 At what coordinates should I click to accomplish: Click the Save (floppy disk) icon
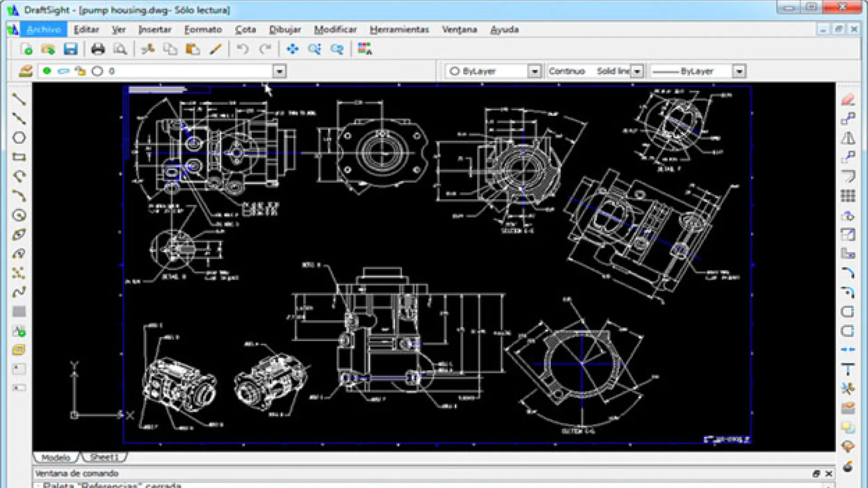pos(71,49)
